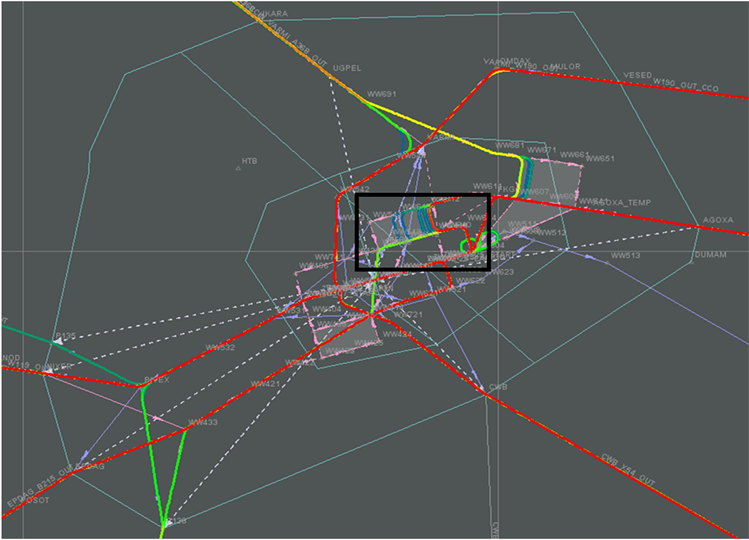
Task: Select waypoint WW681
Action: coord(509,145)
